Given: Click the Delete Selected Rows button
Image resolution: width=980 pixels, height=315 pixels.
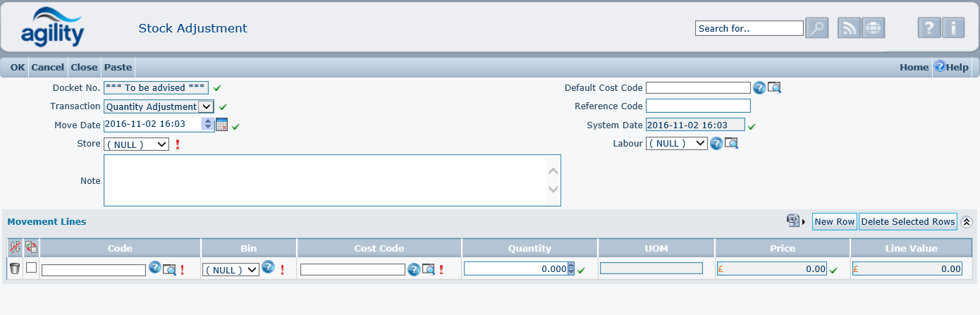Looking at the screenshot, I should pos(907,222).
